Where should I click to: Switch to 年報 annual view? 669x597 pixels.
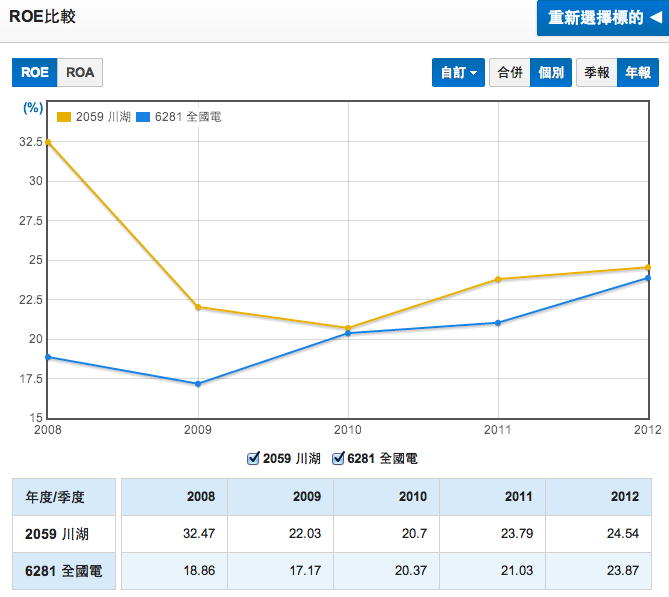pyautogui.click(x=638, y=72)
